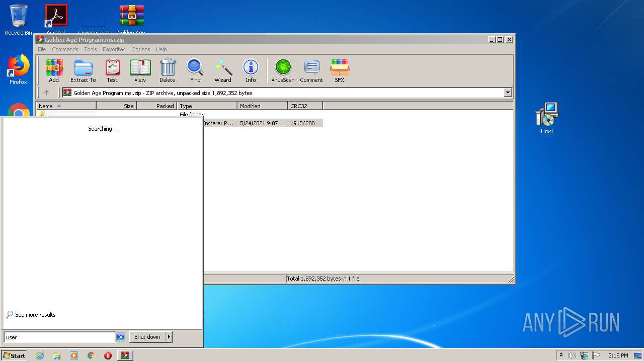Click the status bar total bytes text
The image size is (644, 362).
(323, 279)
